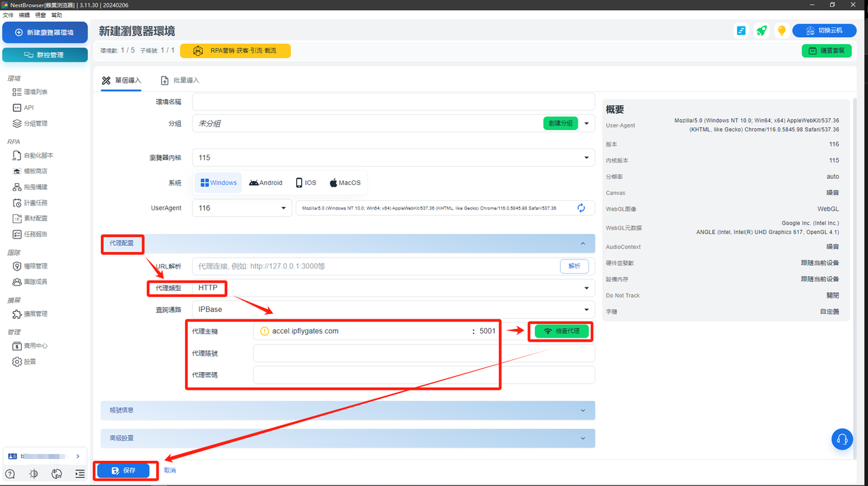Open the blue headset support icon
868x486 pixels.
842,439
